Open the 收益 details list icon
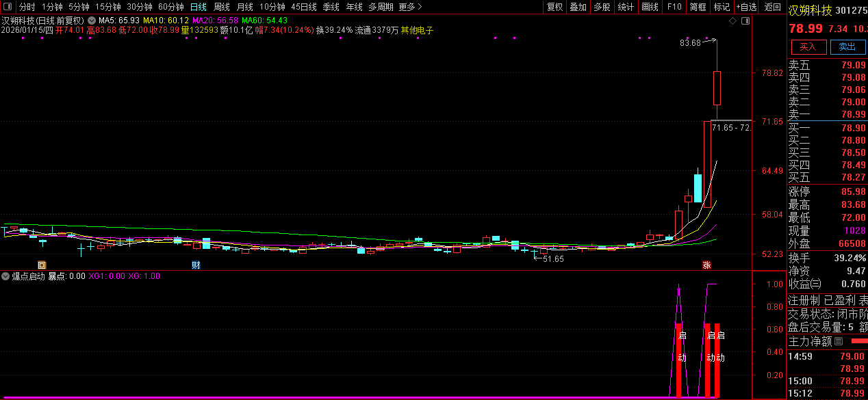This screenshot has width=868, height=400. click(816, 284)
